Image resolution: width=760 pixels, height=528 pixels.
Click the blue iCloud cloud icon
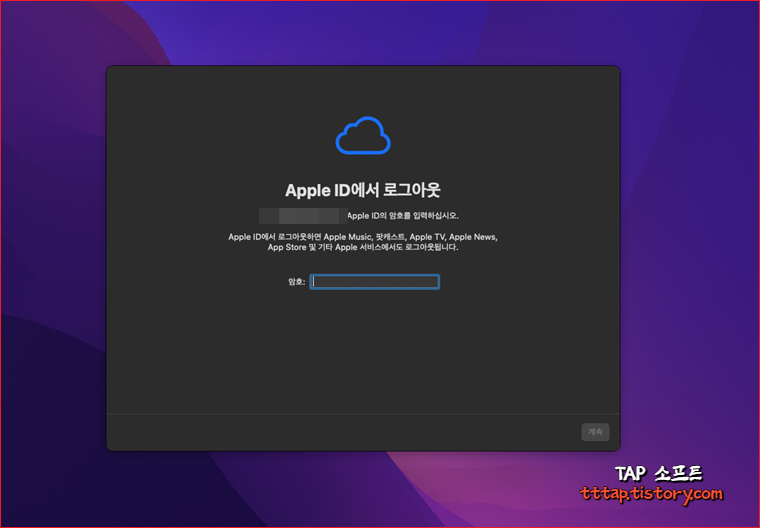363,136
